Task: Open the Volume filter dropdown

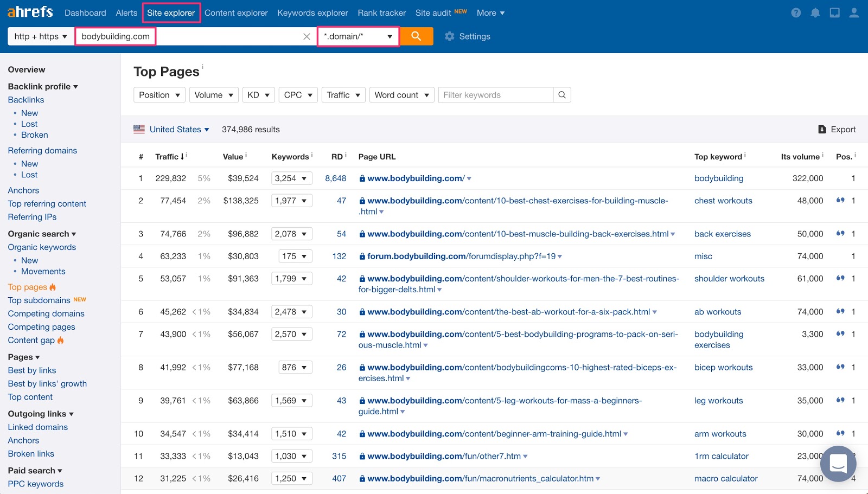Action: tap(214, 95)
